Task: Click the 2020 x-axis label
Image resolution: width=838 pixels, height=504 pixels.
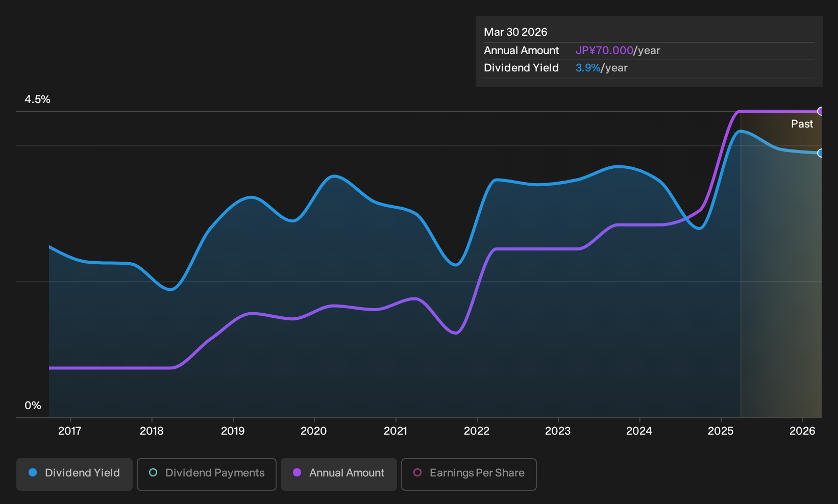Action: click(x=314, y=431)
